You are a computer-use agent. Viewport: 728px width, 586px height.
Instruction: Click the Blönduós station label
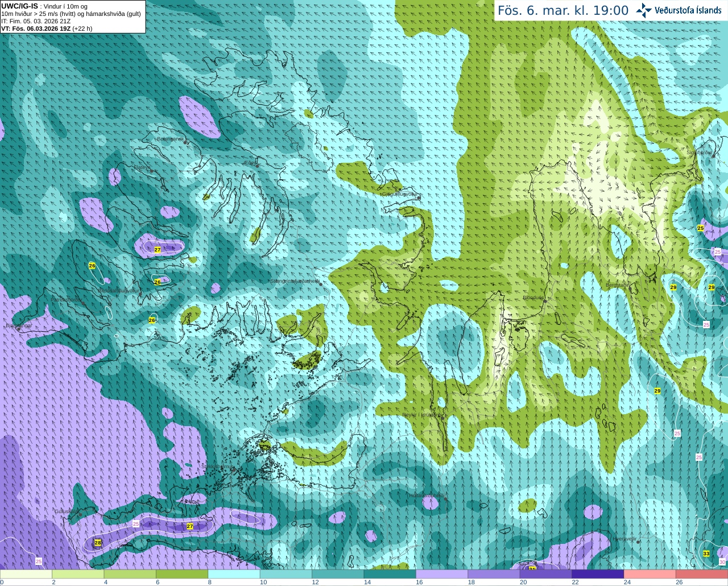point(533,298)
